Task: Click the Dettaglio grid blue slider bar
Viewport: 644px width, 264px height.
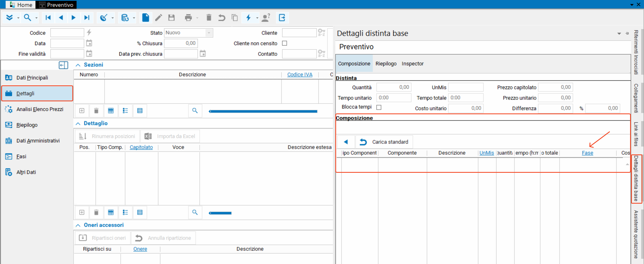Action: (x=220, y=213)
